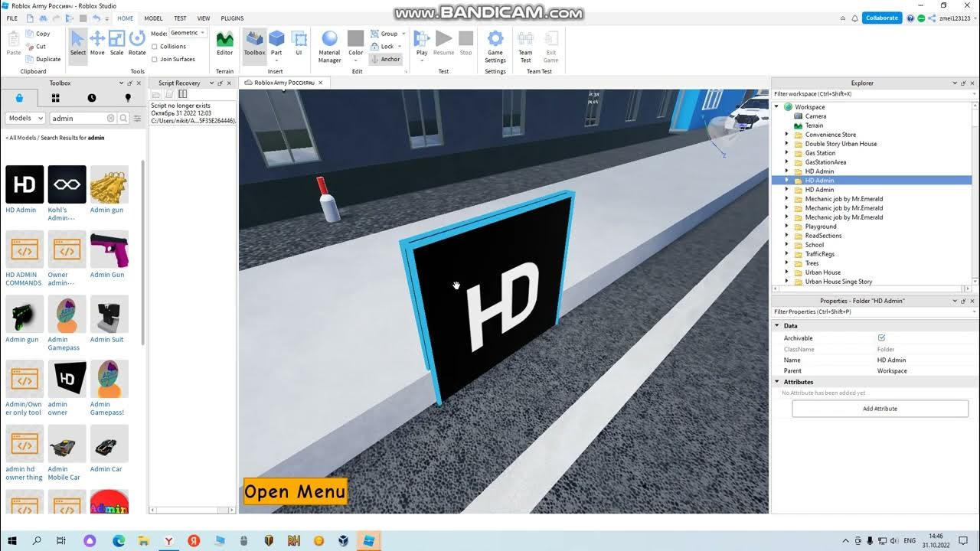This screenshot has width=980, height=551.
Task: Select the Admin Suit toolbox thumbnail
Action: 109,314
